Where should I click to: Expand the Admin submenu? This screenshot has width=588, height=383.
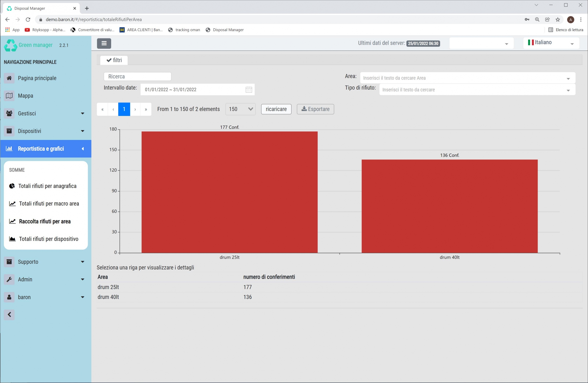82,279
